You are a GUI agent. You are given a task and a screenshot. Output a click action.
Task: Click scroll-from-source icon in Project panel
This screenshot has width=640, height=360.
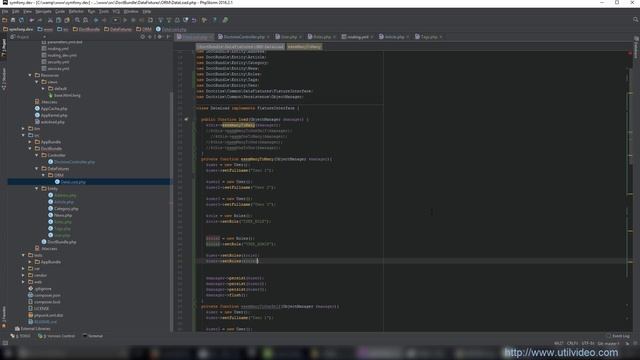[x=142, y=37]
